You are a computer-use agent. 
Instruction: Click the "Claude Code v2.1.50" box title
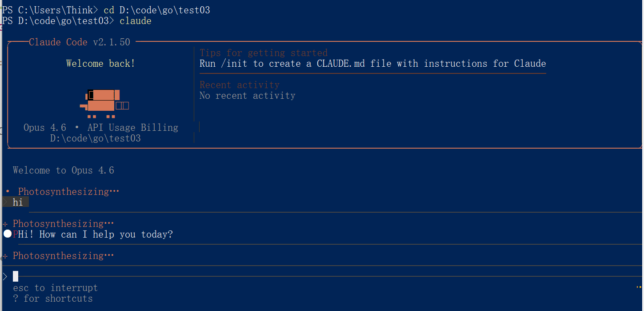point(80,42)
